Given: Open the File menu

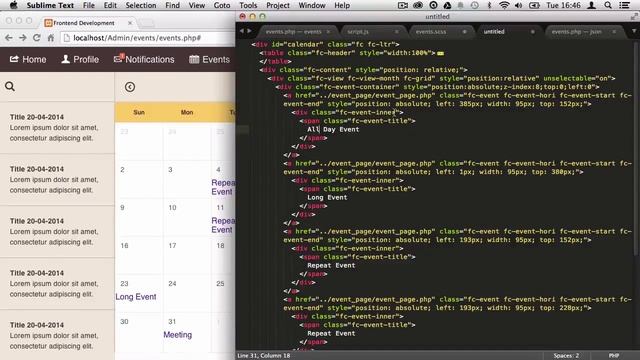Looking at the screenshot, I should pos(89,5).
